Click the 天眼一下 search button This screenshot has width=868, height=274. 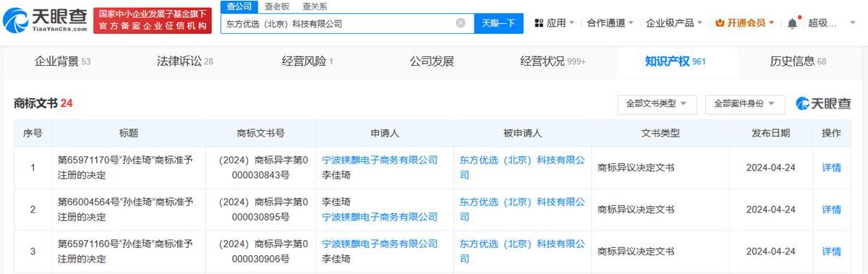tap(498, 23)
